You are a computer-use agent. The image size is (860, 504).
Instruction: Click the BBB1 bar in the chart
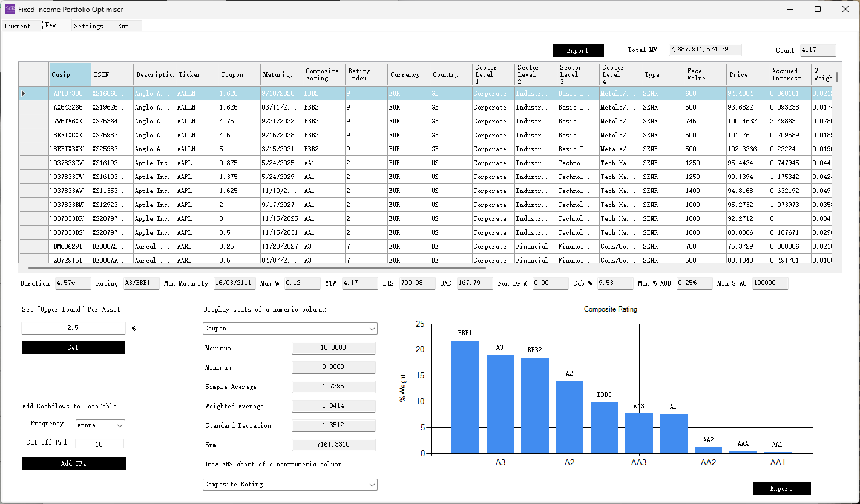coord(465,397)
